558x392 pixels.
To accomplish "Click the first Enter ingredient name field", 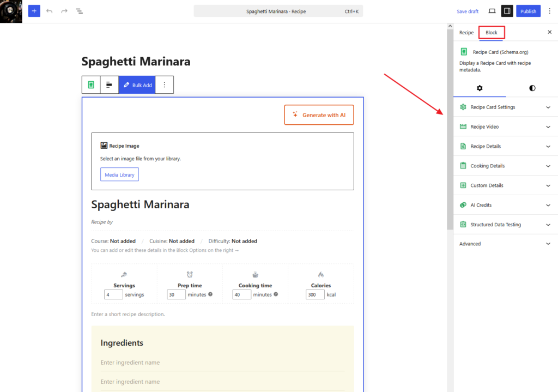I will tap(222, 363).
